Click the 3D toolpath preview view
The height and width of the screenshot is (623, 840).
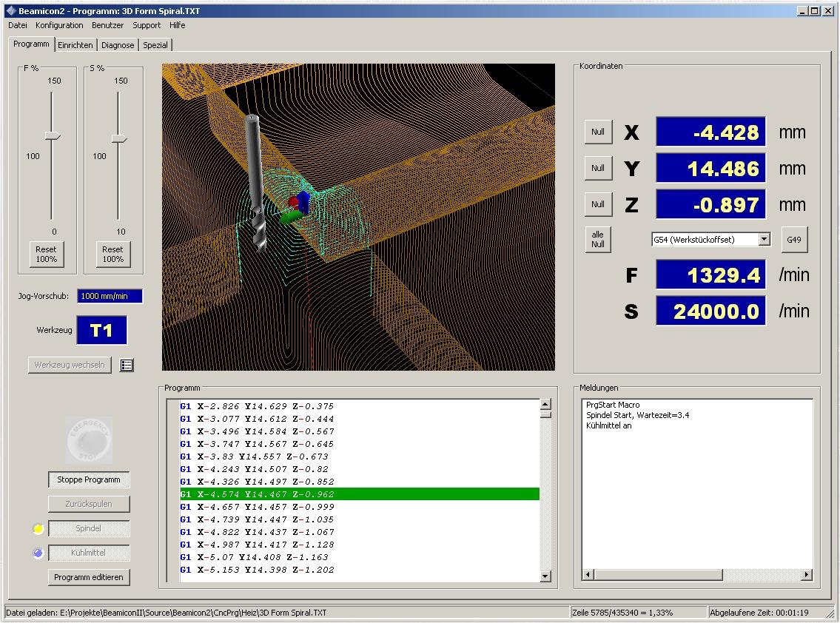pos(358,217)
